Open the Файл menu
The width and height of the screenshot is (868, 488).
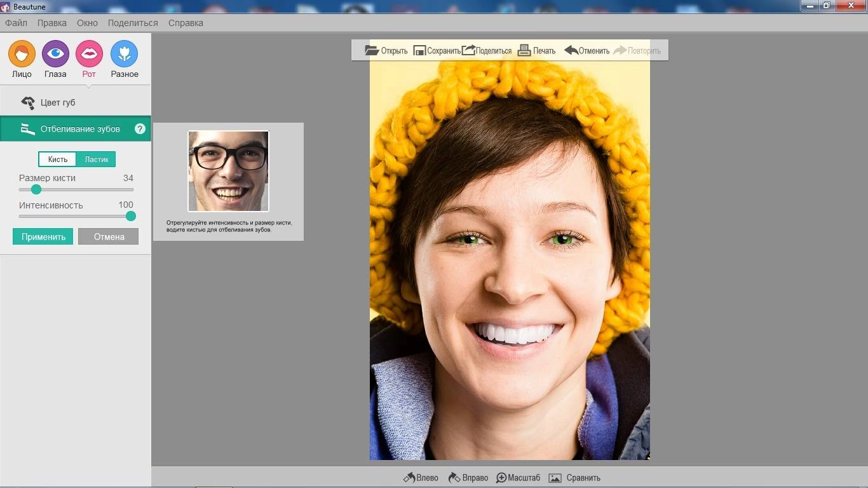[x=16, y=23]
